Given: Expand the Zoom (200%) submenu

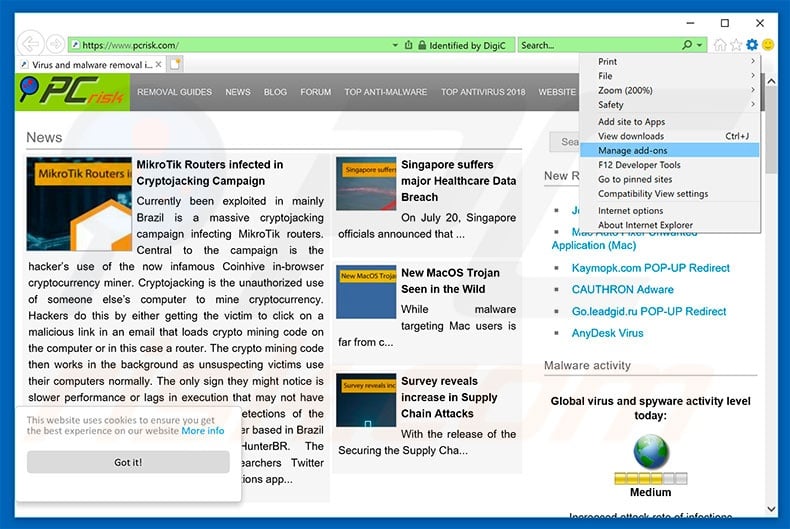Looking at the screenshot, I should (x=670, y=90).
